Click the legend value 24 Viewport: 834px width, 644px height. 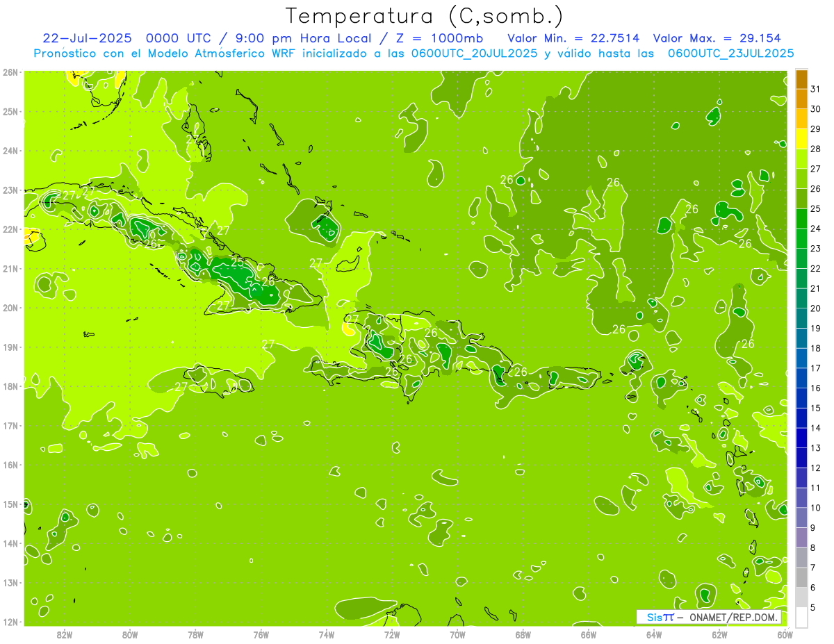click(x=815, y=229)
